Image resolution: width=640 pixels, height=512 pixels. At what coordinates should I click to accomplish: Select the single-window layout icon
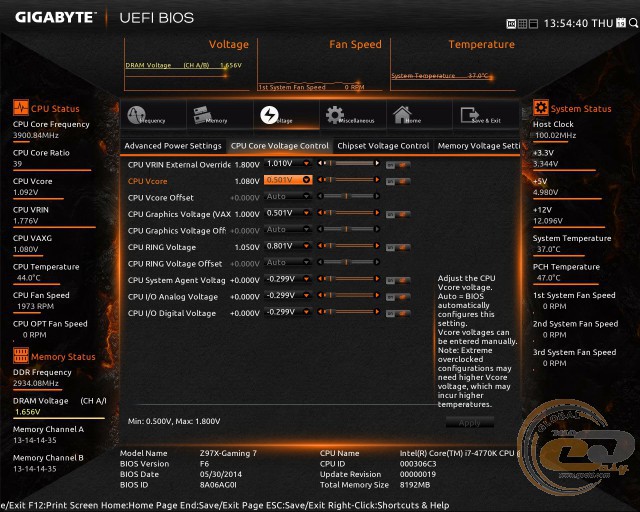pos(533,24)
